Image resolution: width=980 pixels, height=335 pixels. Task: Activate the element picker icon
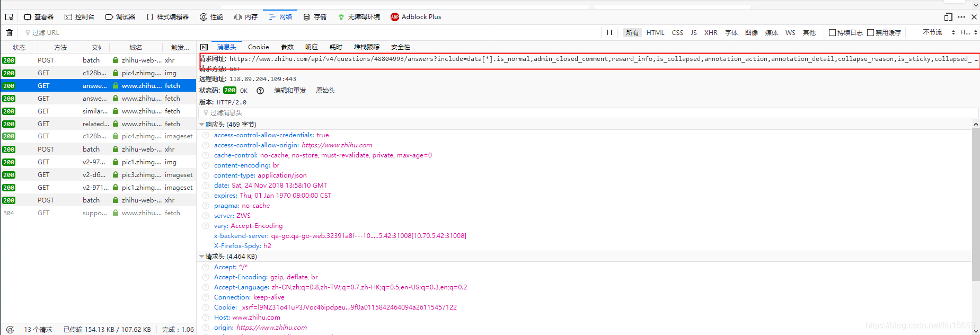(9, 17)
